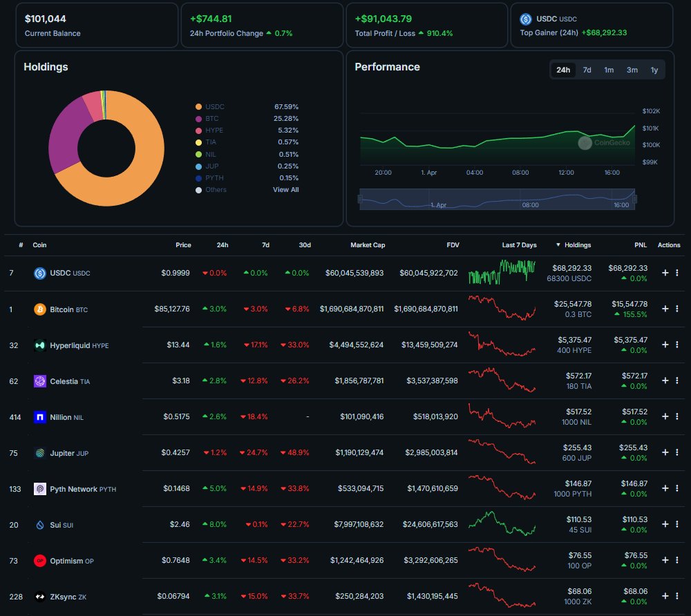Select the 24h performance range tab

(x=562, y=70)
